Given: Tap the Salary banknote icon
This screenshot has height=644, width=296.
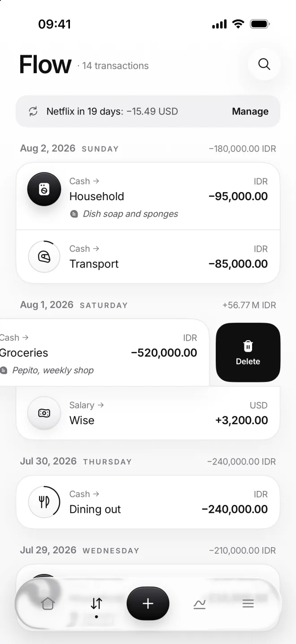Looking at the screenshot, I should pyautogui.click(x=44, y=413).
